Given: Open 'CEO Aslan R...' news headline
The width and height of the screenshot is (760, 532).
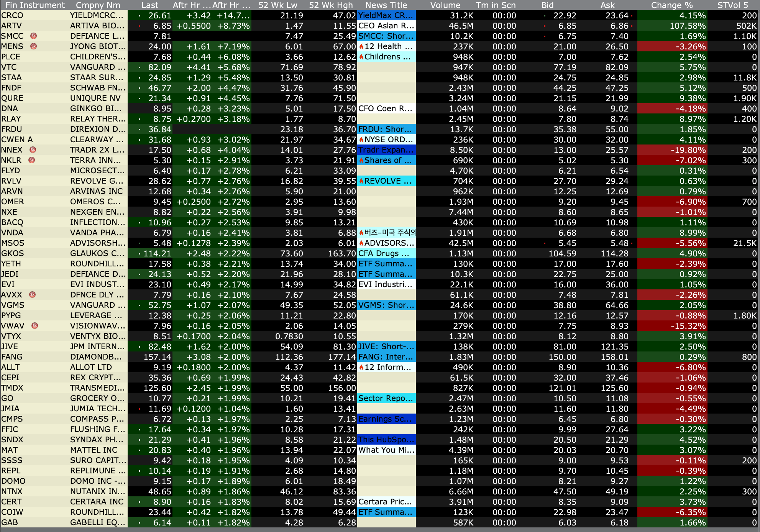Looking at the screenshot, I should 386,26.
